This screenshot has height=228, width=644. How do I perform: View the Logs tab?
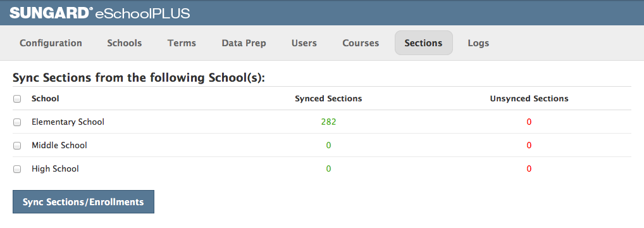coord(478,43)
